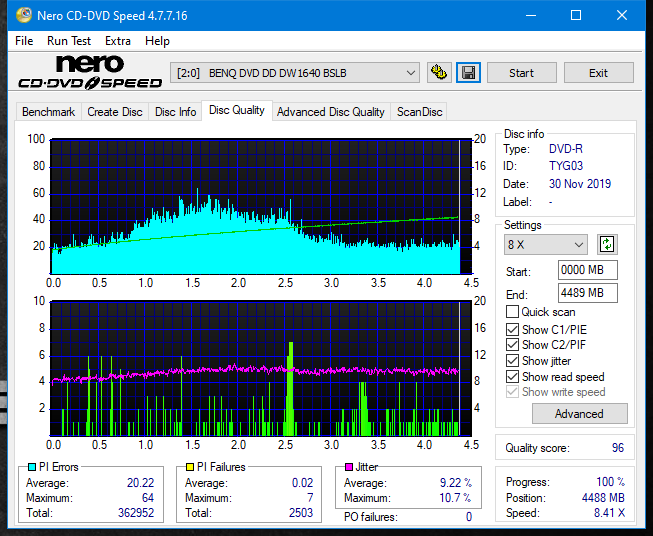This screenshot has height=536, width=653.
Task: Switch to the Advanced Disc Quality tab
Action: point(331,112)
